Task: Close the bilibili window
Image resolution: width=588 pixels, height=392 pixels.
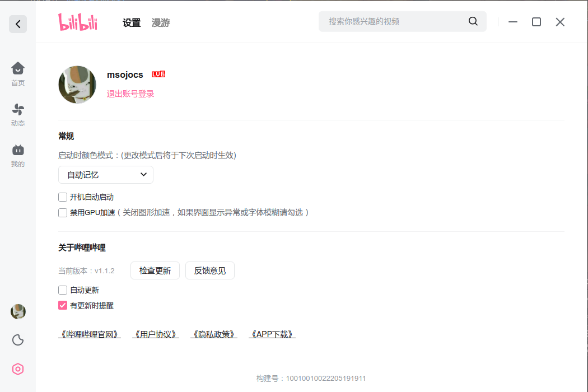Action: tap(560, 22)
